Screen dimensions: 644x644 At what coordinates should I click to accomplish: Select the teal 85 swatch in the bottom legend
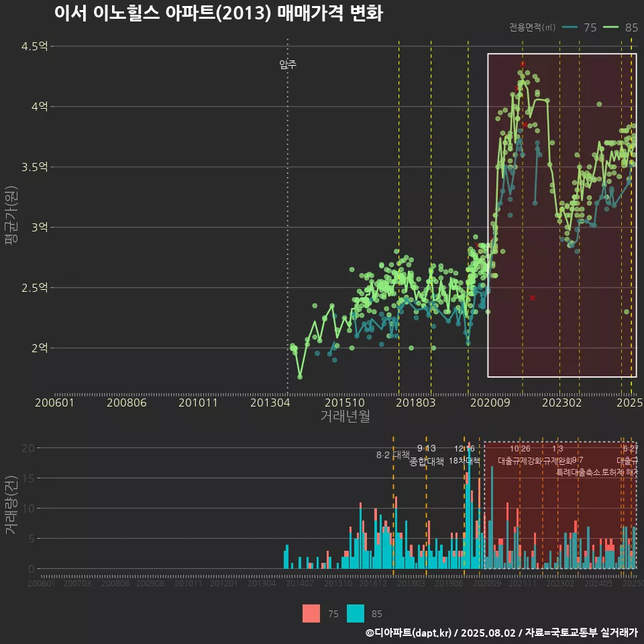356,614
